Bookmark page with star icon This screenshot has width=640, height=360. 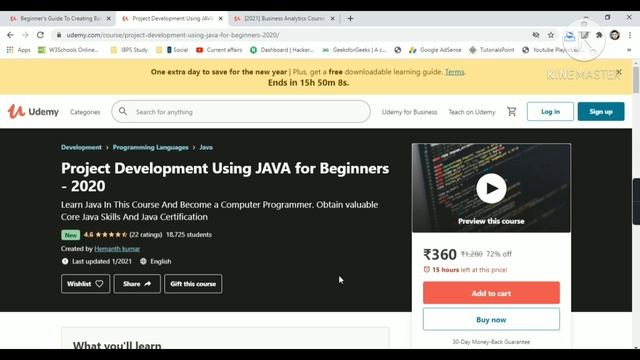coord(551,35)
